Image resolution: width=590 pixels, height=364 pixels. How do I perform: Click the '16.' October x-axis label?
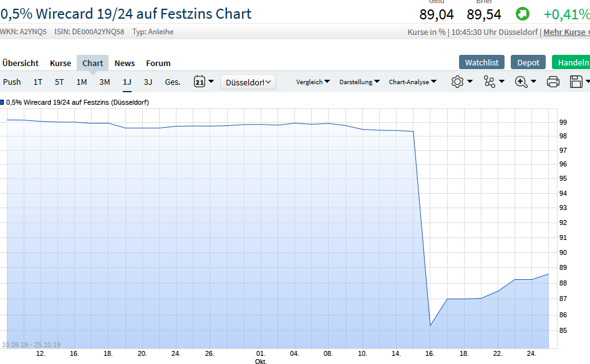[x=430, y=353]
